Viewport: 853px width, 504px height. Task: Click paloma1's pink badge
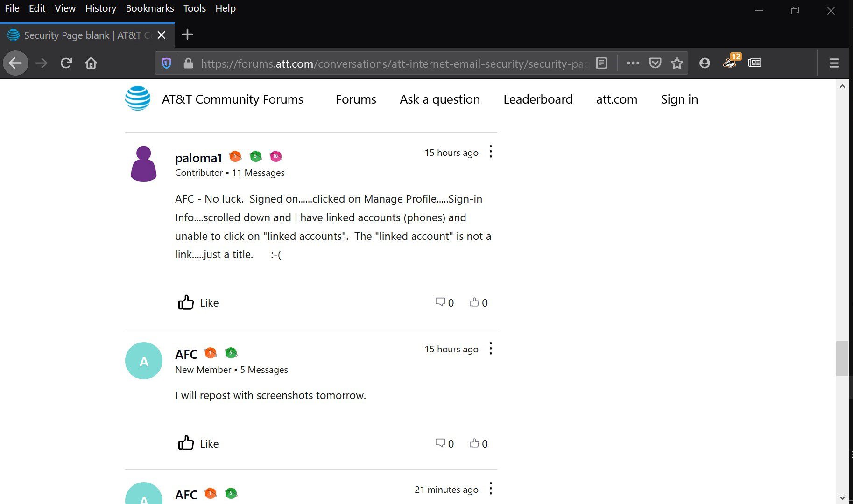coord(276,156)
